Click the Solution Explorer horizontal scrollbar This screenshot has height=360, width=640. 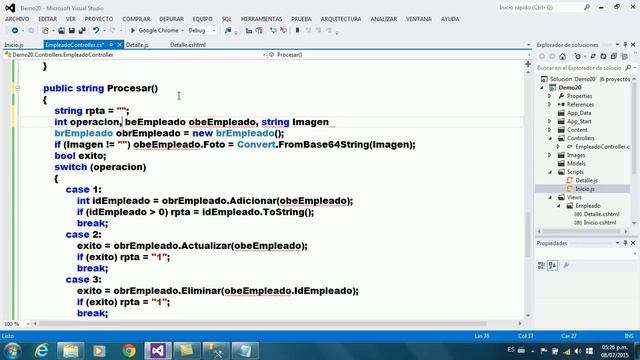click(x=581, y=231)
